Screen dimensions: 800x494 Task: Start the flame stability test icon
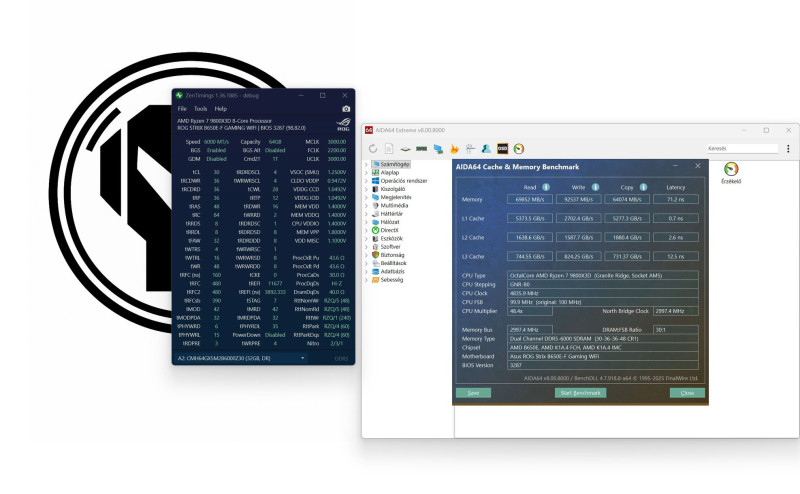pos(454,149)
